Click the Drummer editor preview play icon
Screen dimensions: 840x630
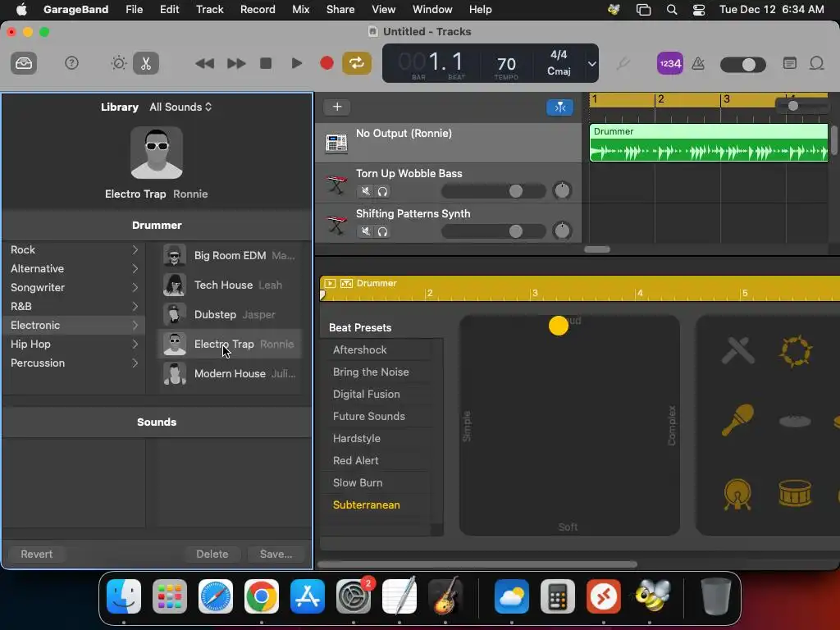[330, 283]
